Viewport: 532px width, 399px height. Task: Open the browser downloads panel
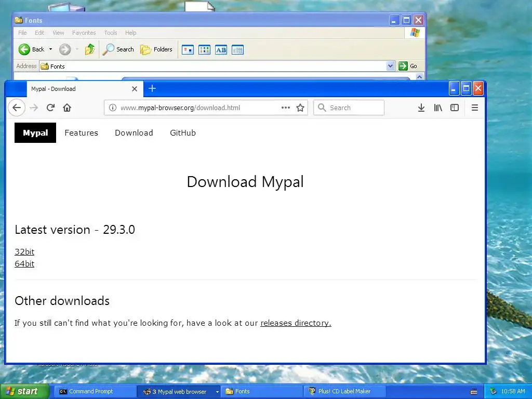(x=421, y=108)
